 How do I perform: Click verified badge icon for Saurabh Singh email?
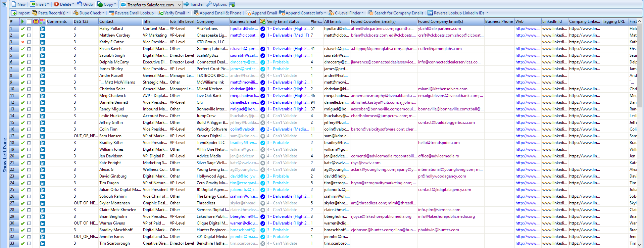click(263, 55)
